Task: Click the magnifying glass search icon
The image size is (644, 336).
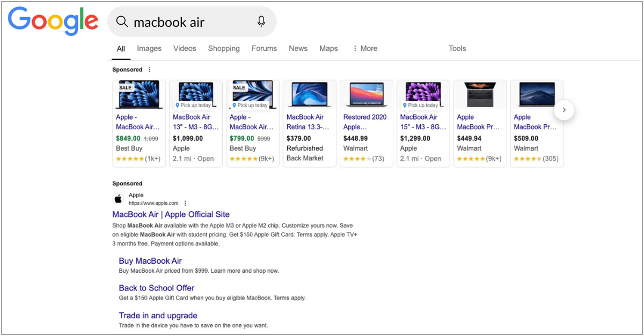Action: point(122,22)
